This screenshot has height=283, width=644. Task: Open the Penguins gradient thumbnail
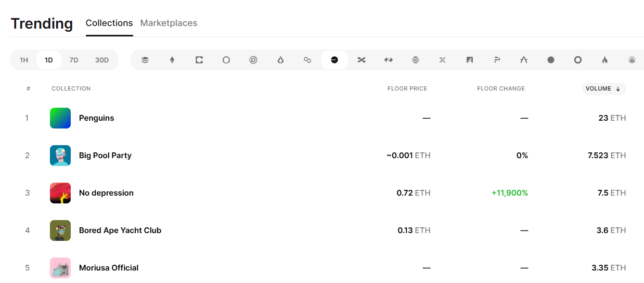pos(60,118)
